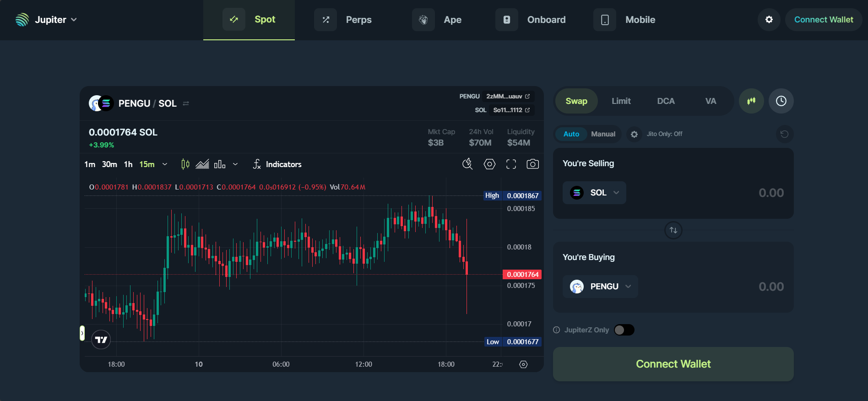The image size is (868, 401).
Task: Open the PENGU buying token dropdown
Action: click(600, 287)
